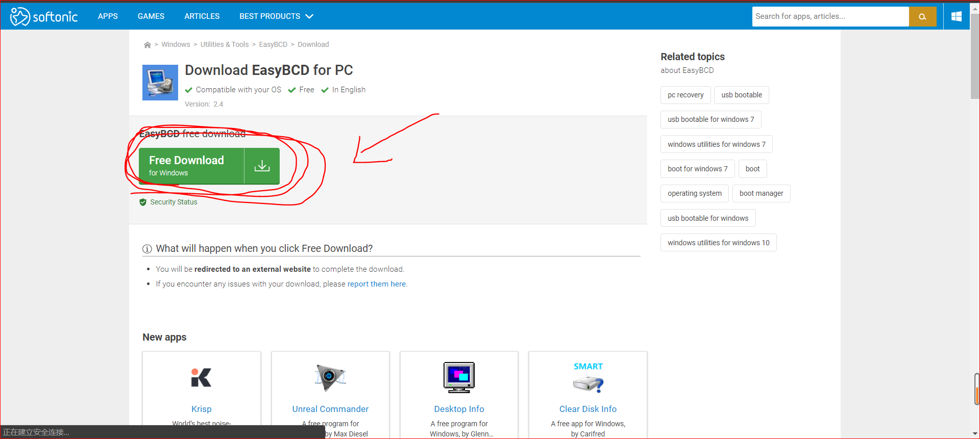This screenshot has width=980, height=439.
Task: Open Desktop Info title link
Action: (459, 409)
